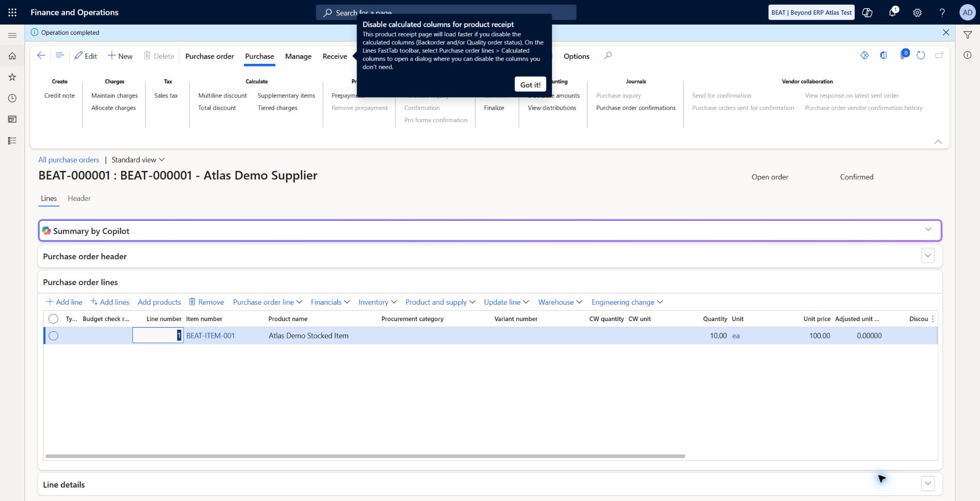Open the AD user account avatar
Image resolution: width=980 pixels, height=501 pixels.
967,12
